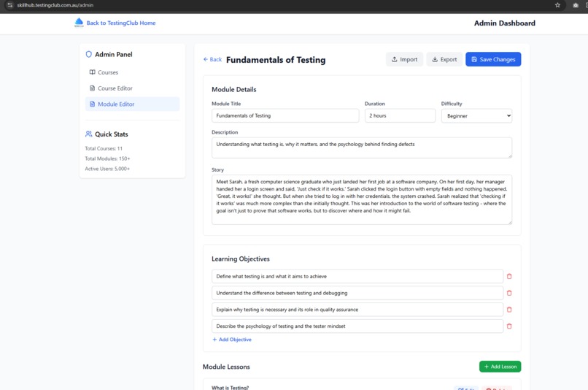Click the 'What is Testing?' lesson title
The width and height of the screenshot is (588, 390).
tap(230, 387)
